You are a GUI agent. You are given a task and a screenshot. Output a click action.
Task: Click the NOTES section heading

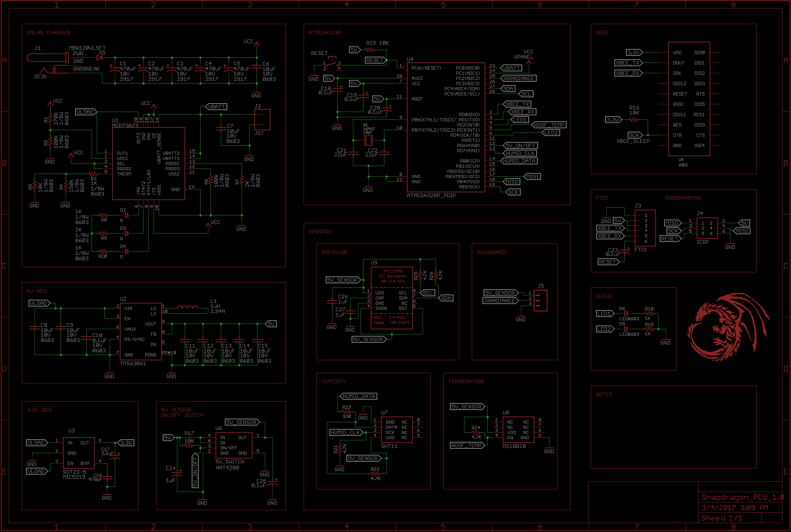pos(604,394)
